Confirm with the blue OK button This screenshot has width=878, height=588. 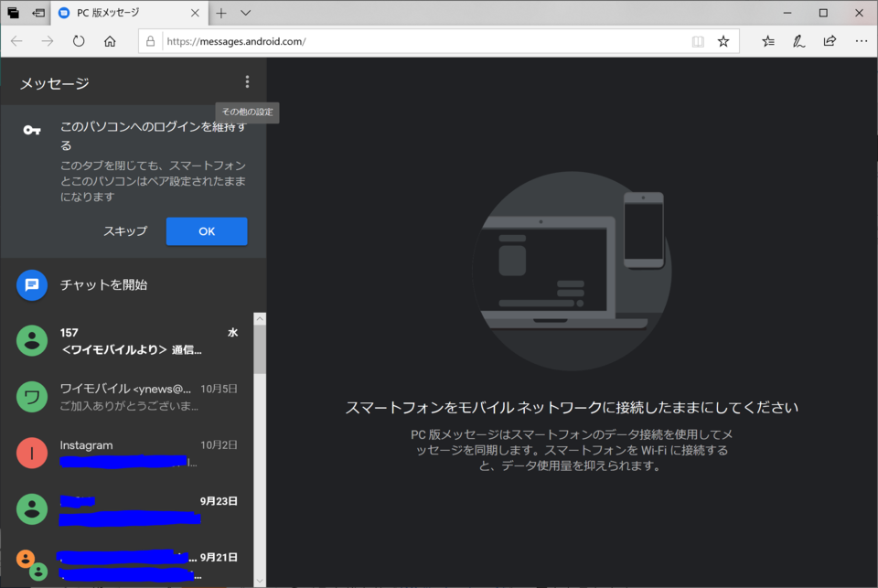click(207, 231)
